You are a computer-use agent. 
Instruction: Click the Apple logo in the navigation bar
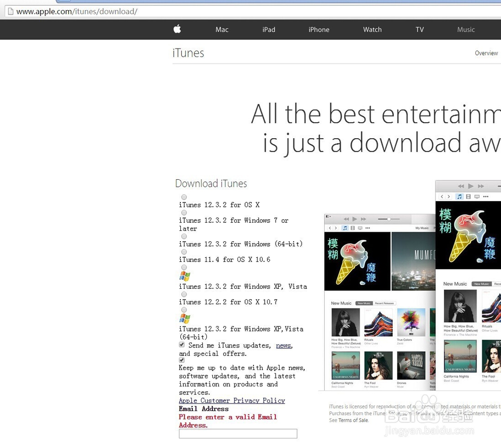[177, 29]
